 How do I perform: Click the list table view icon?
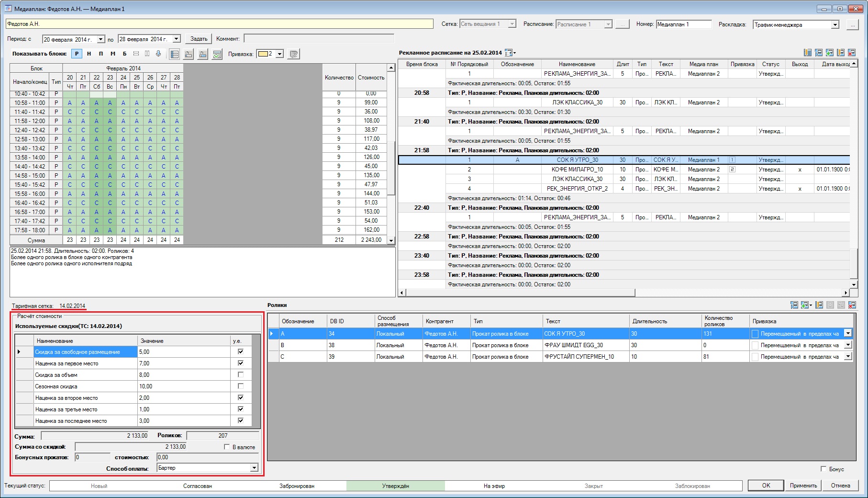pyautogui.click(x=175, y=54)
